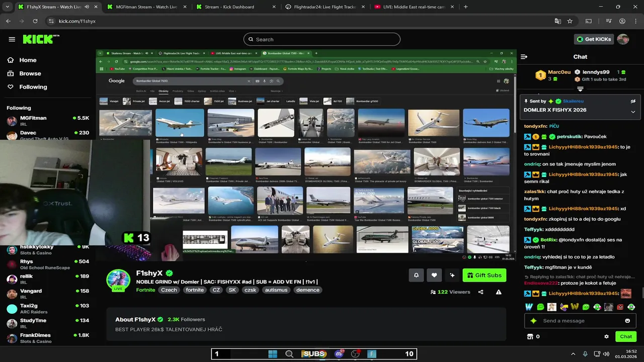The image size is (644, 362).
Task: Open the taskbar volume control
Action: (606, 354)
